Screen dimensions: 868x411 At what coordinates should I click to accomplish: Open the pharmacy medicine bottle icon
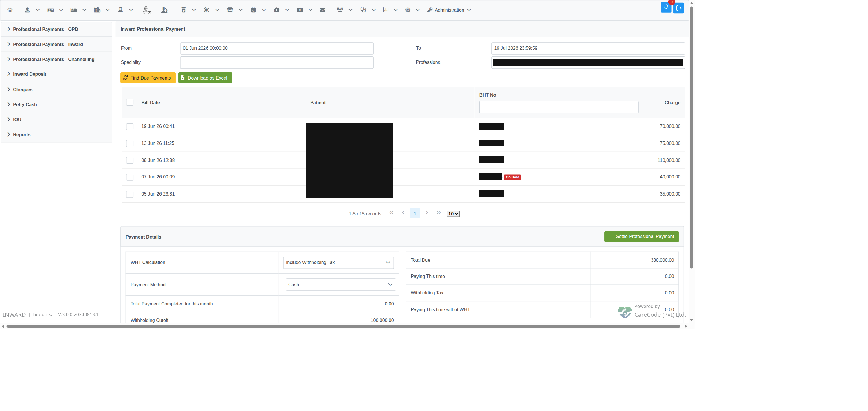click(x=183, y=10)
